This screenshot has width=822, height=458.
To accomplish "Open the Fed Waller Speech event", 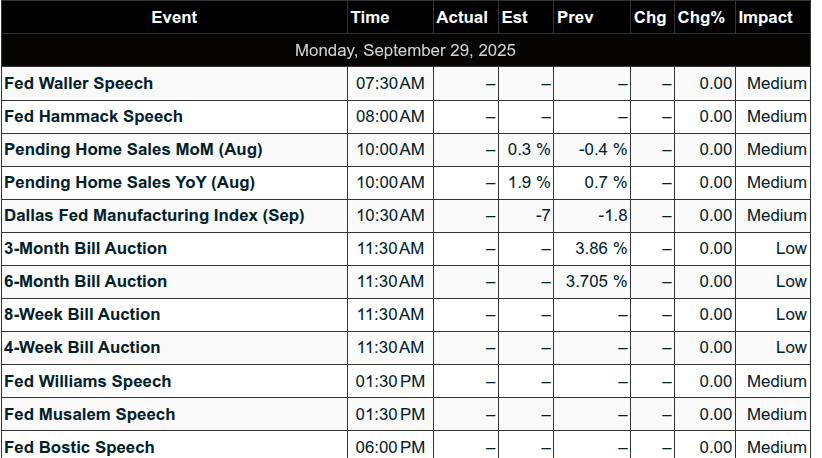I will pyautogui.click(x=79, y=83).
